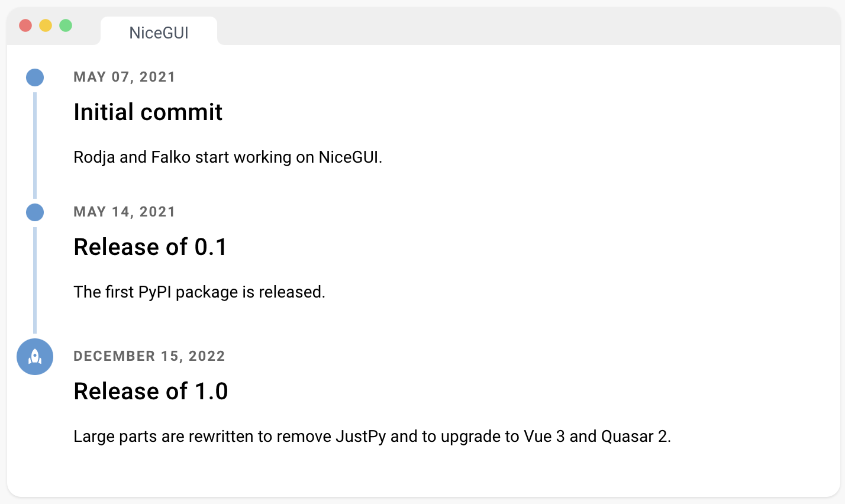Click the rocket icon beside Release of 1.0
845x504 pixels.
tap(35, 357)
